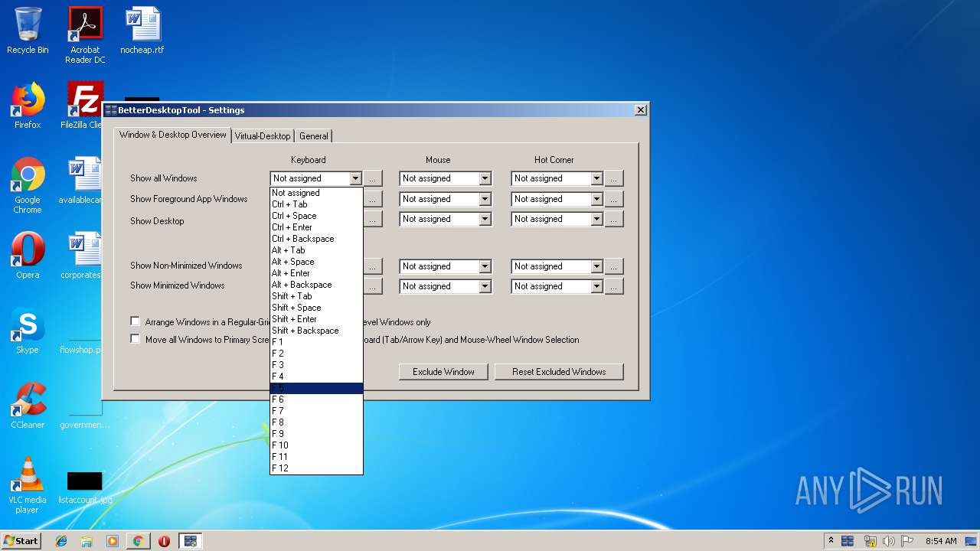This screenshot has width=980, height=551.
Task: Toggle Arrange Windows in a Regular-Grid checkbox
Action: point(136,321)
